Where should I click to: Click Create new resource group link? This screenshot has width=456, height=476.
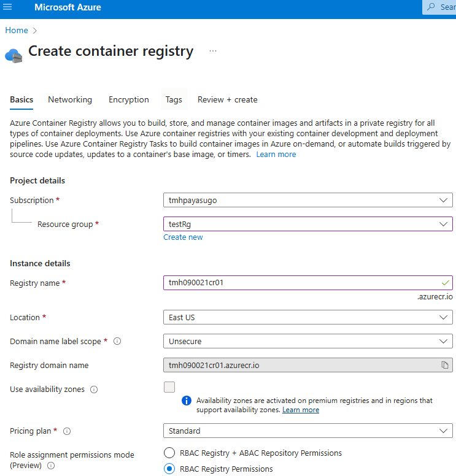coord(183,237)
